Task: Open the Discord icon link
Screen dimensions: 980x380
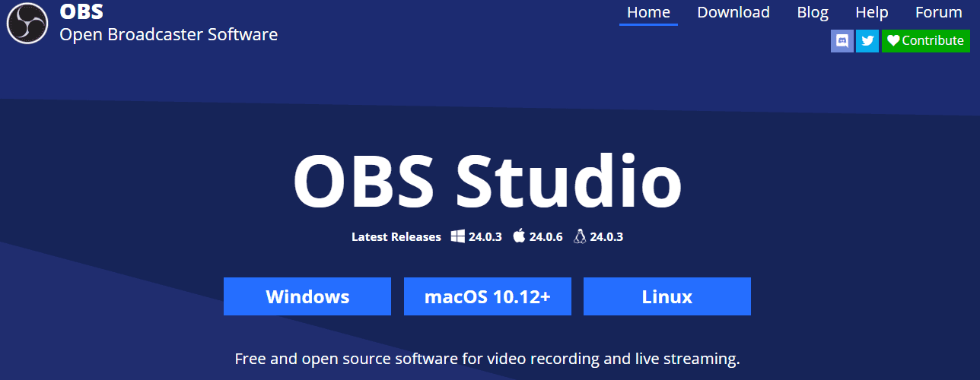Action: (842, 41)
